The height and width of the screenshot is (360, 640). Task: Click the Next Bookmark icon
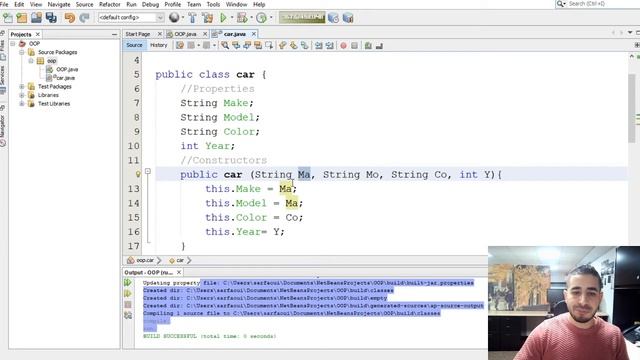click(293, 46)
